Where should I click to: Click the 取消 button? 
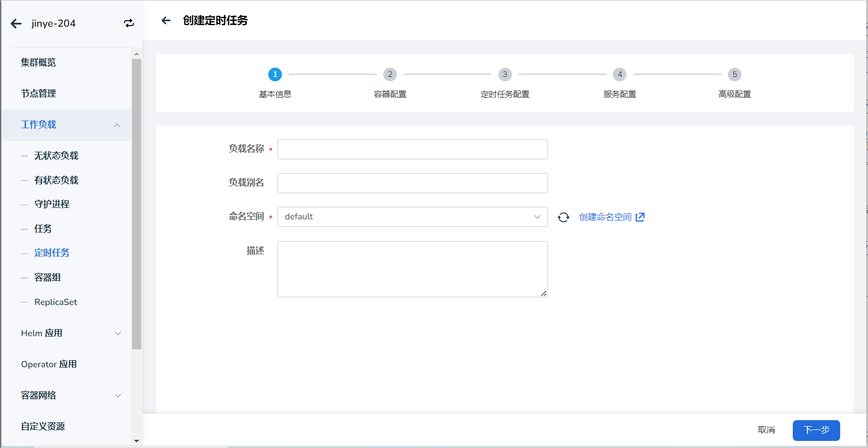766,430
